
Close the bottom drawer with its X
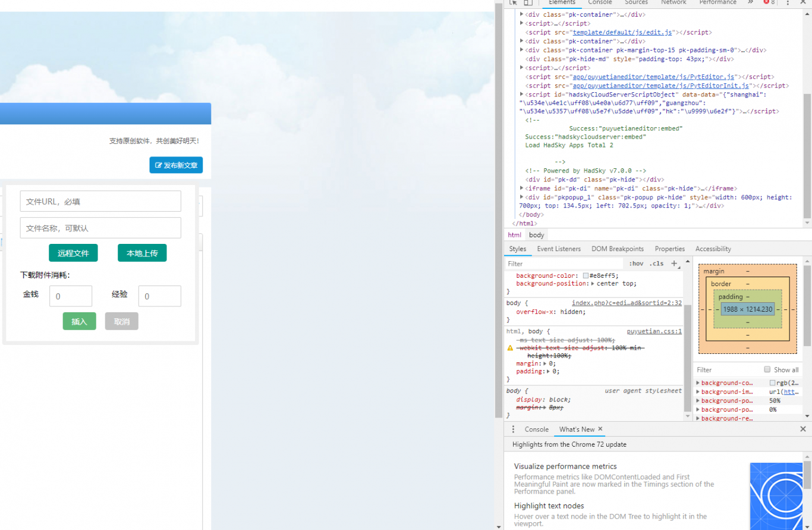click(803, 429)
